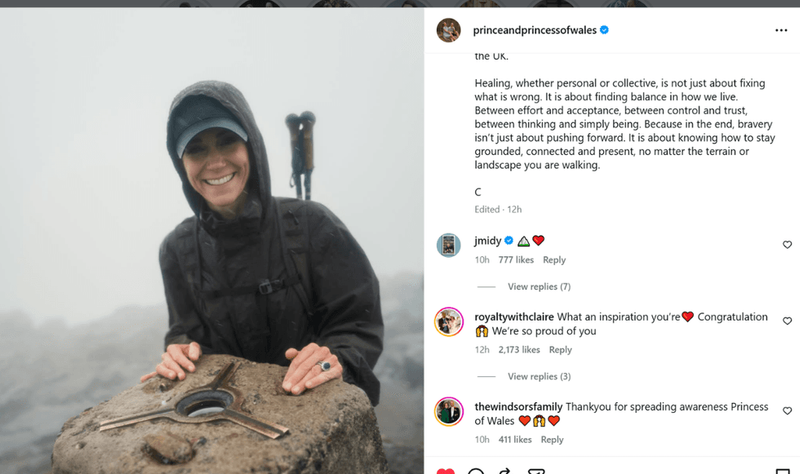Click the share arrow icon
Screen dimensions: 800x474
pos(505,470)
